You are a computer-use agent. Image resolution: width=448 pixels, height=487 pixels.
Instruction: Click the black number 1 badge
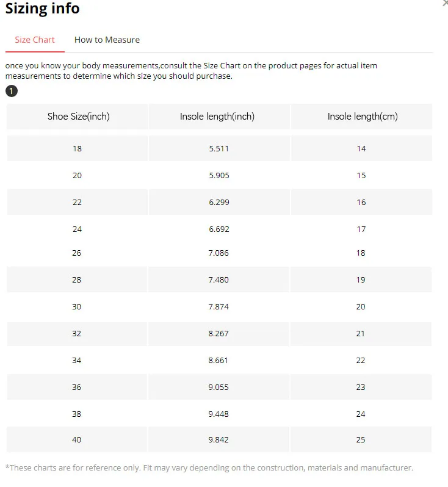(12, 92)
